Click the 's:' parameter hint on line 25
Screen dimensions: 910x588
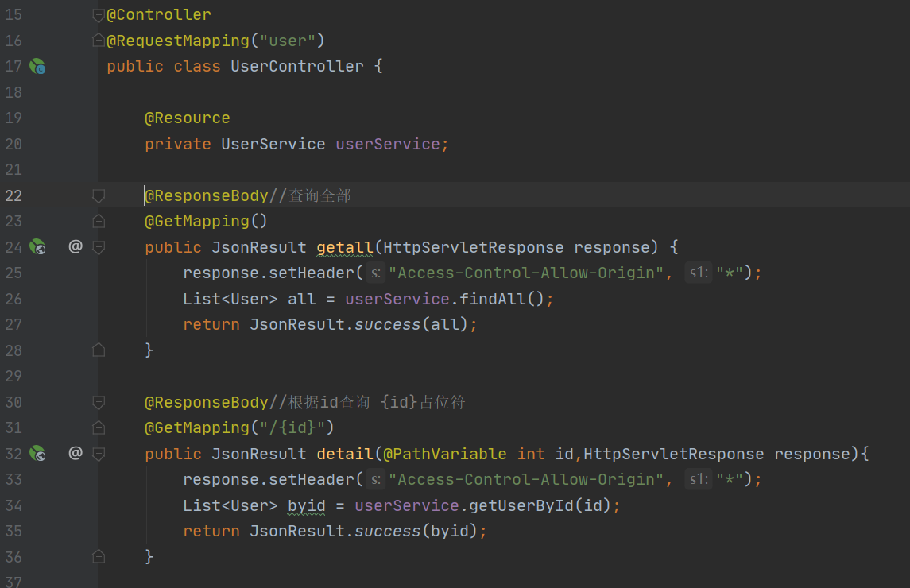click(x=376, y=273)
